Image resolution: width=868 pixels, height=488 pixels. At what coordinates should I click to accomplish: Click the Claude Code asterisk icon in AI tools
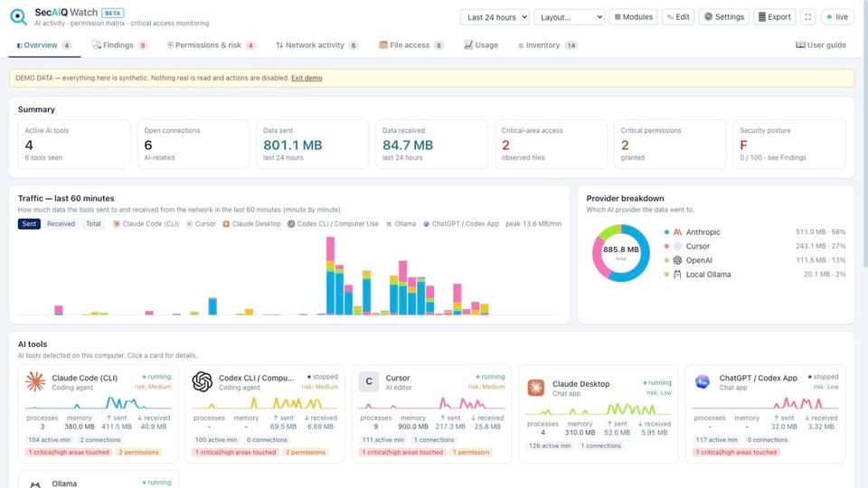[35, 381]
